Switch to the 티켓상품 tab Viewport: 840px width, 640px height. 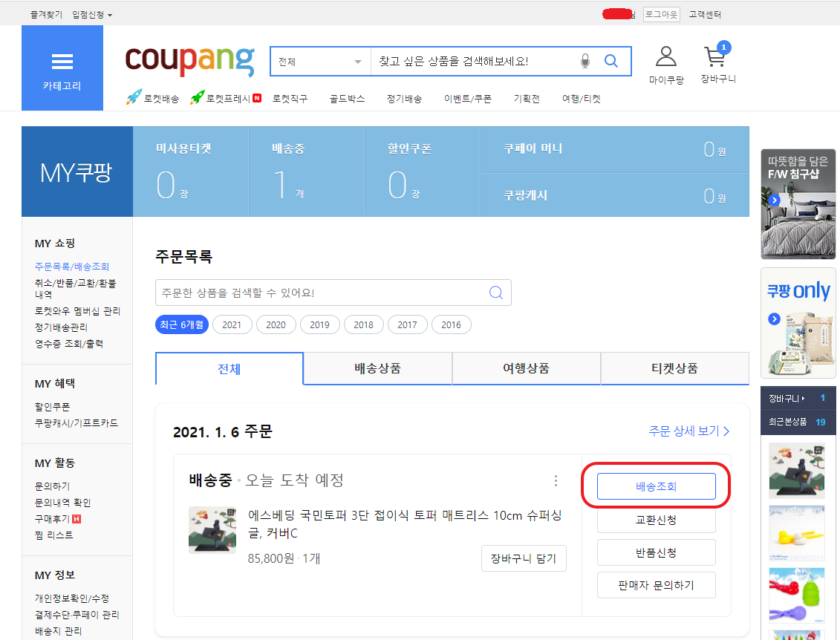tap(674, 368)
